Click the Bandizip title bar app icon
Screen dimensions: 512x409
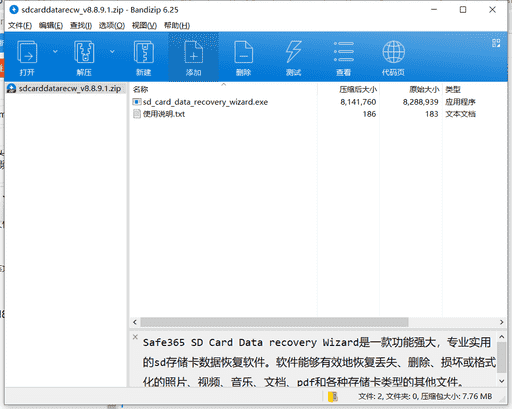[14, 10]
